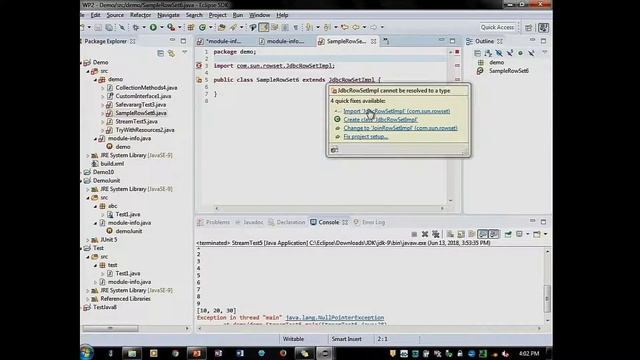Click the Open Type toolbar icon
Screen dimensions: 640x360
click(x=222, y=27)
